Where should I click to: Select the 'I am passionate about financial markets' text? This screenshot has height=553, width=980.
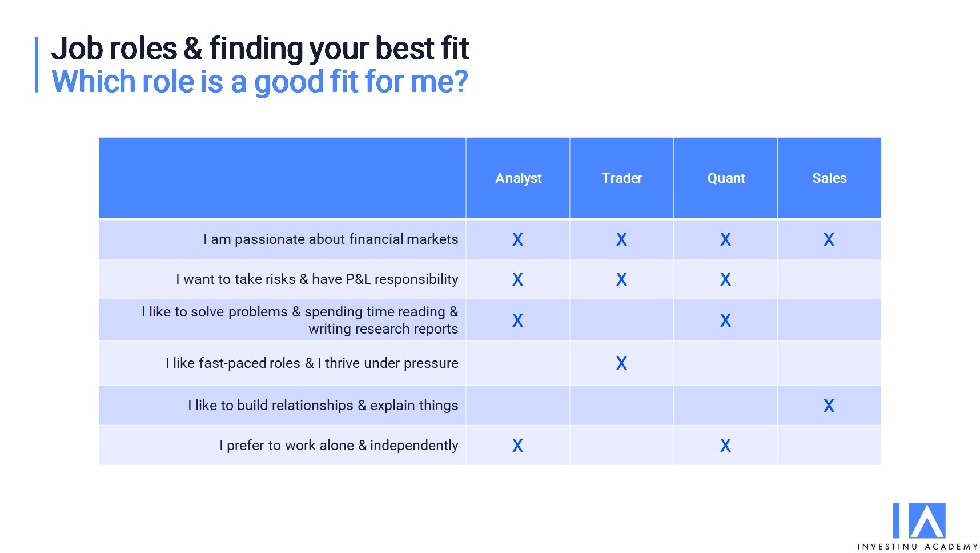coord(331,239)
